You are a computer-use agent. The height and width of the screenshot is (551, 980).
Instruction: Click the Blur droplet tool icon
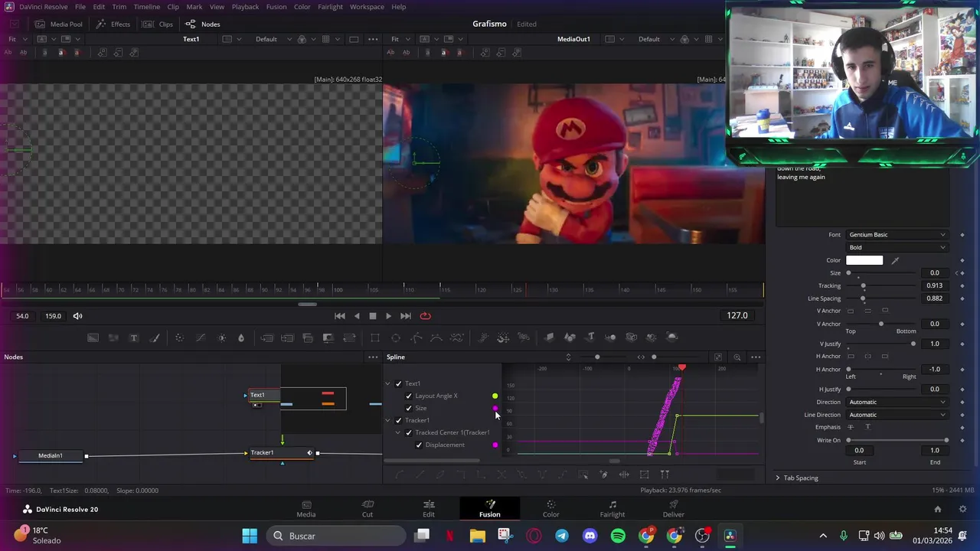(241, 337)
